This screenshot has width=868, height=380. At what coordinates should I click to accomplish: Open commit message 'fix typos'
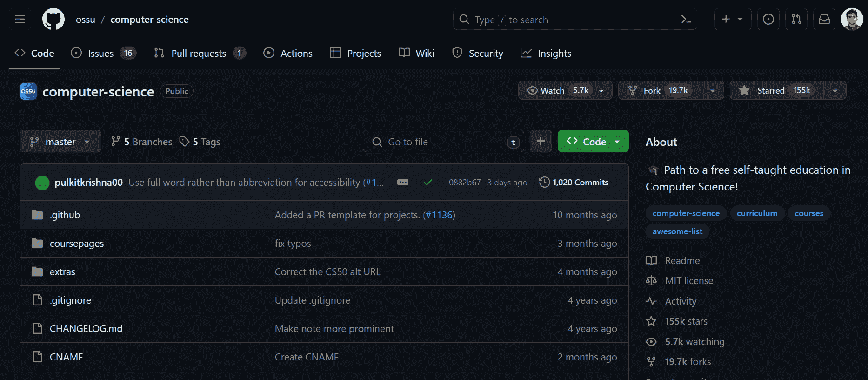(x=293, y=243)
